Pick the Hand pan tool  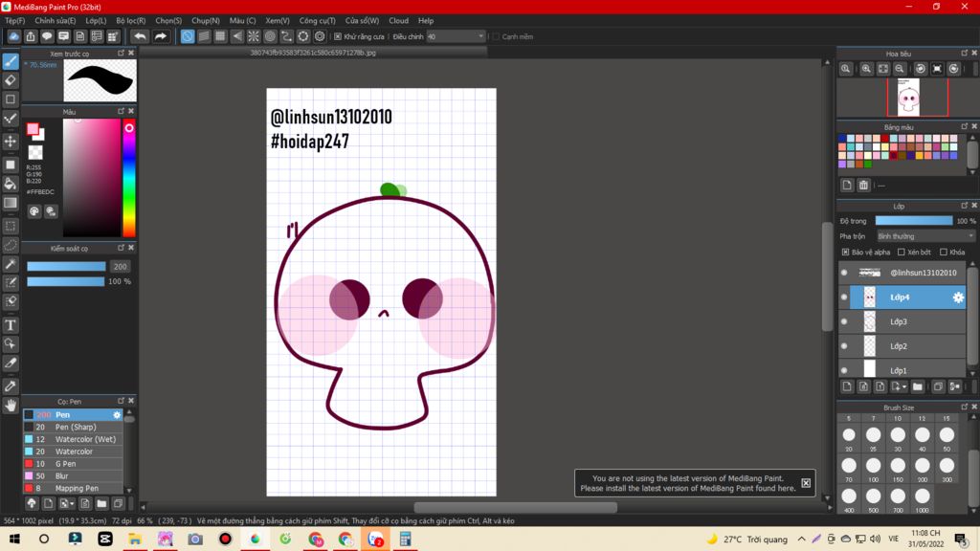tap(11, 406)
